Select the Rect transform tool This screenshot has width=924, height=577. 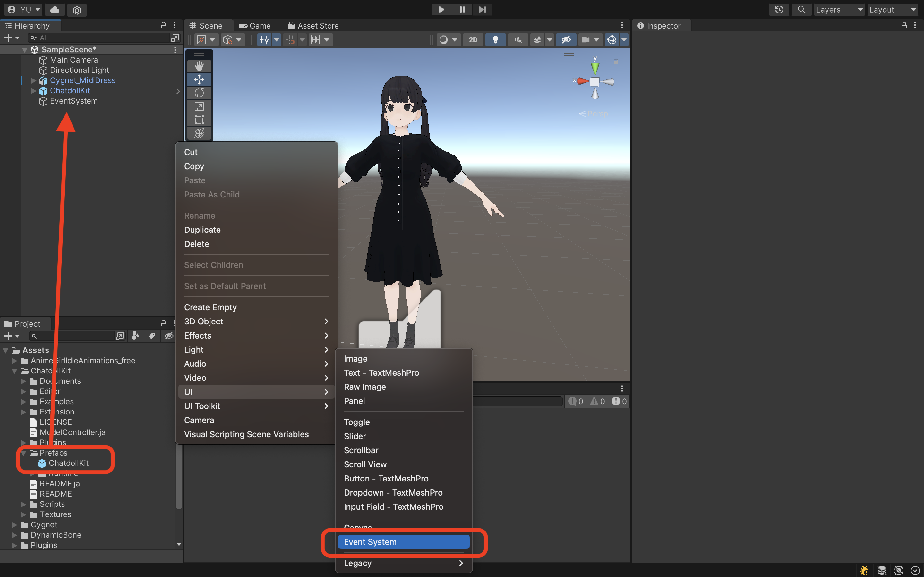(x=199, y=120)
